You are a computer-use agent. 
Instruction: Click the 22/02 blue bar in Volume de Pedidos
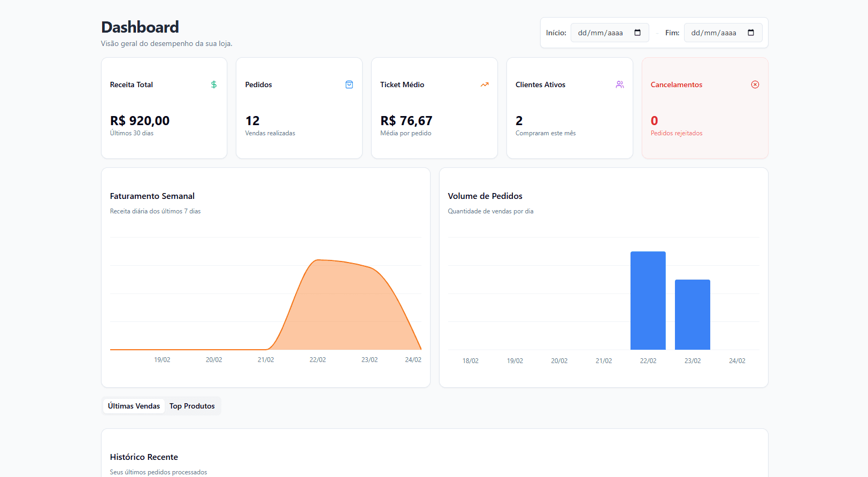click(x=648, y=301)
